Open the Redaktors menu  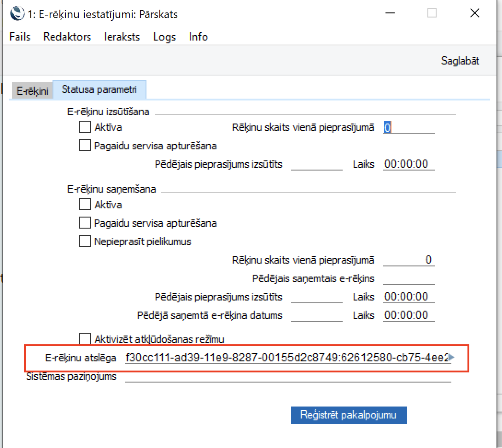coord(67,37)
